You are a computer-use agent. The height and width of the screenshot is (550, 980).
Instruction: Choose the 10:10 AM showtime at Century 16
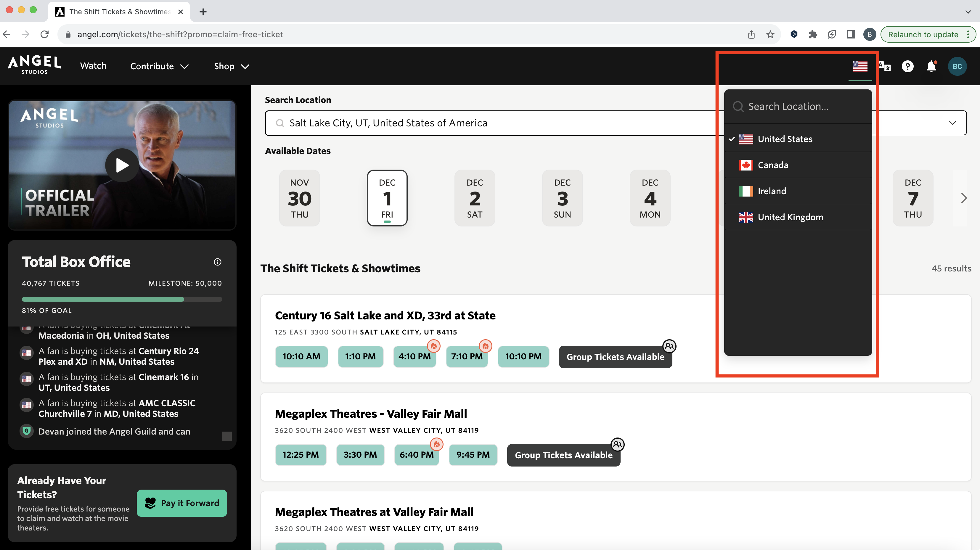point(301,356)
